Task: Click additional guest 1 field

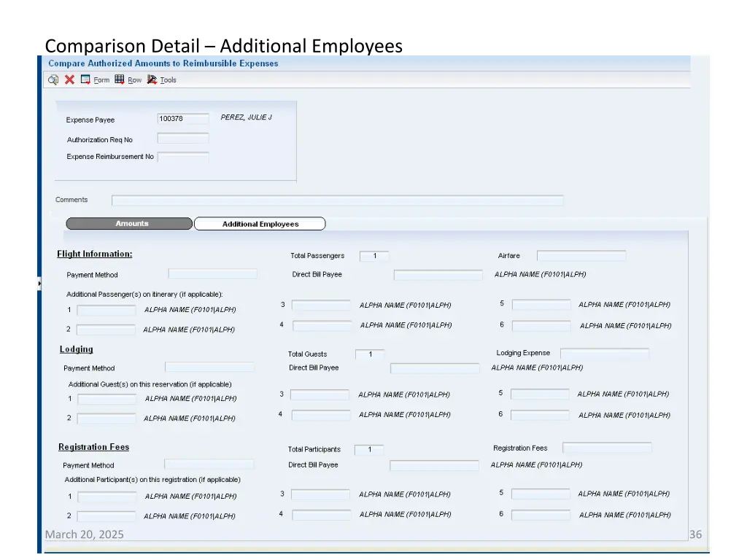Action: (107, 399)
